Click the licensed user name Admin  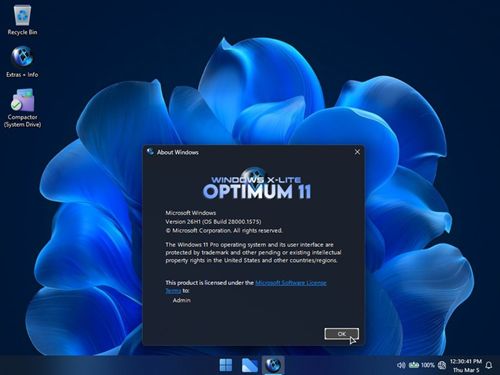click(182, 300)
